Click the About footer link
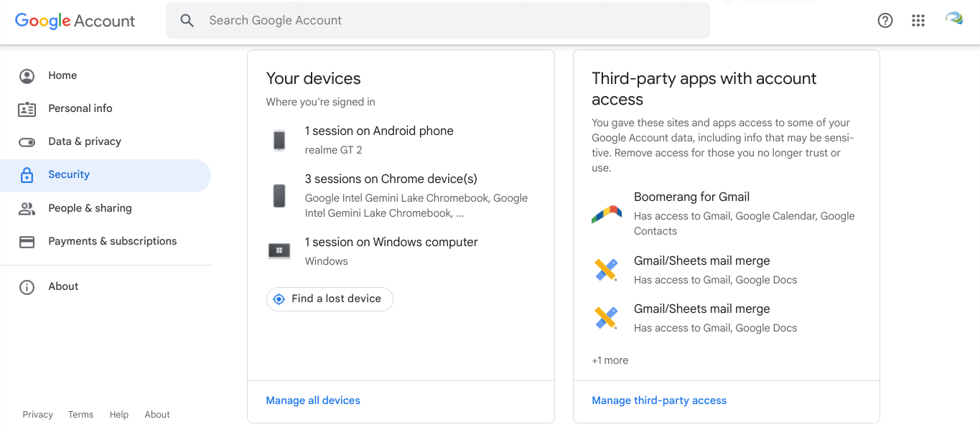The width and height of the screenshot is (980, 432). [x=157, y=415]
